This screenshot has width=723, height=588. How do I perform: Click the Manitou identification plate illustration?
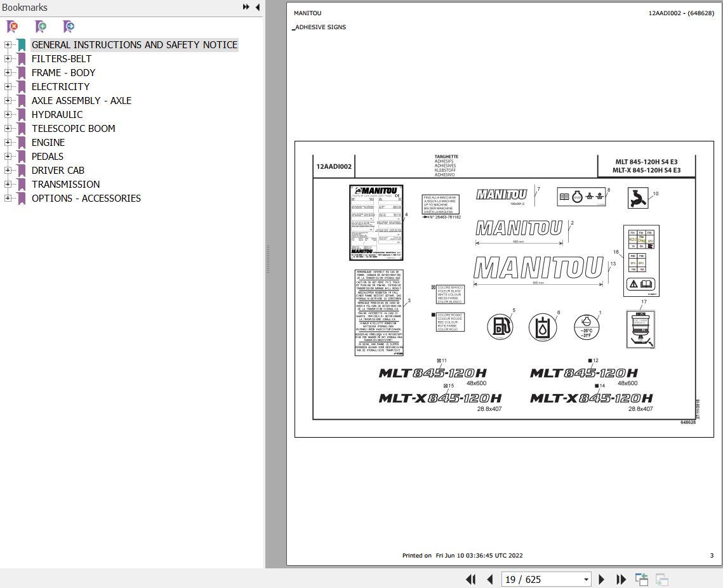376,223
